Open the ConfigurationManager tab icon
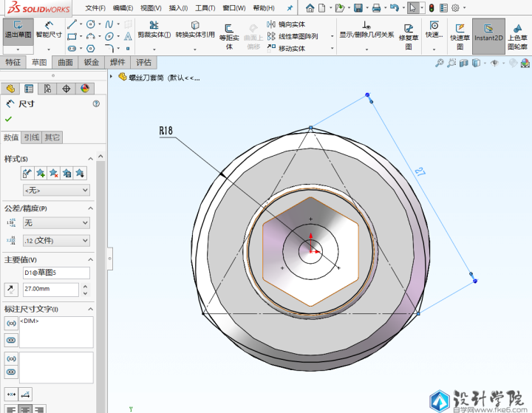The image size is (532, 413). point(47,89)
